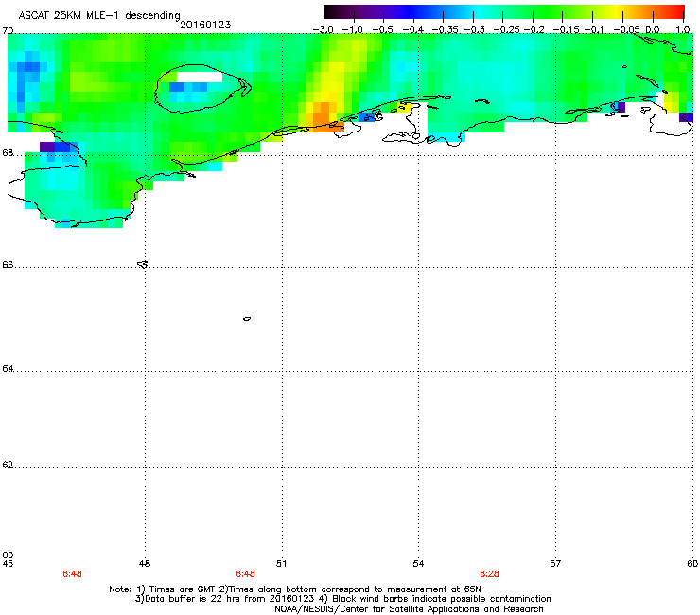
Task: Click the small island outline below the 66 latitude line
Action: [x=247, y=319]
